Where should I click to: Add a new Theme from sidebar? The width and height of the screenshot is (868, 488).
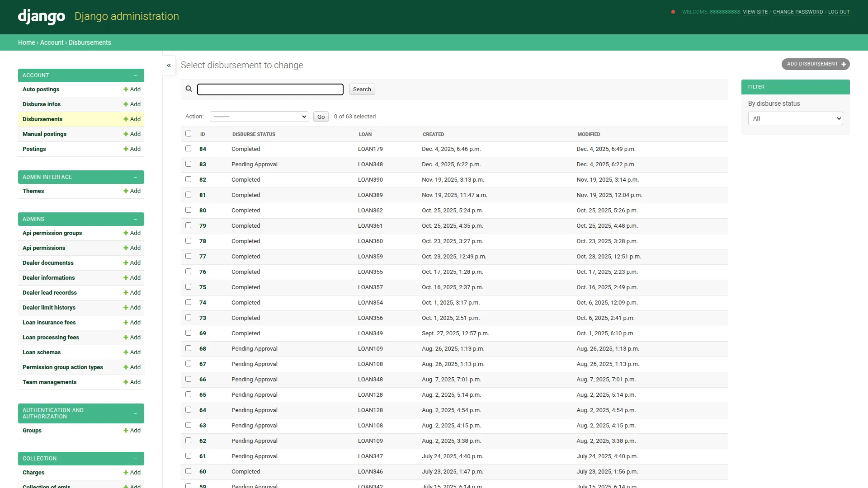tap(132, 191)
